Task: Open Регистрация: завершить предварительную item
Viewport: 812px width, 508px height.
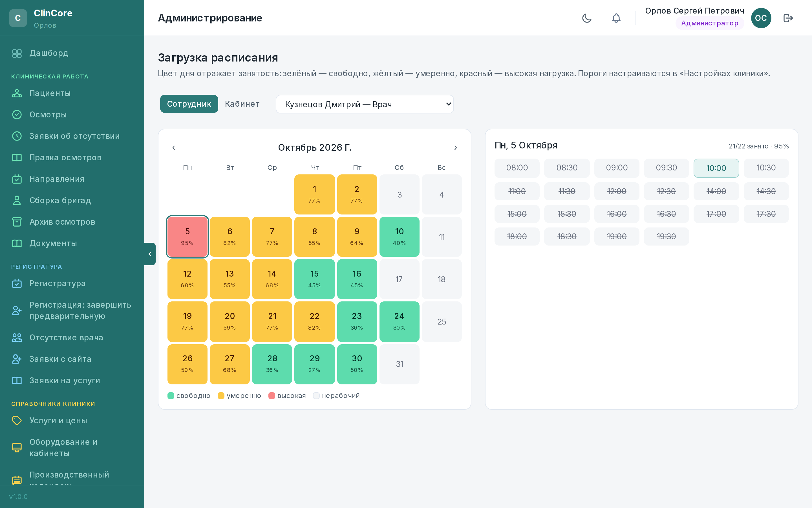Action: (72, 310)
